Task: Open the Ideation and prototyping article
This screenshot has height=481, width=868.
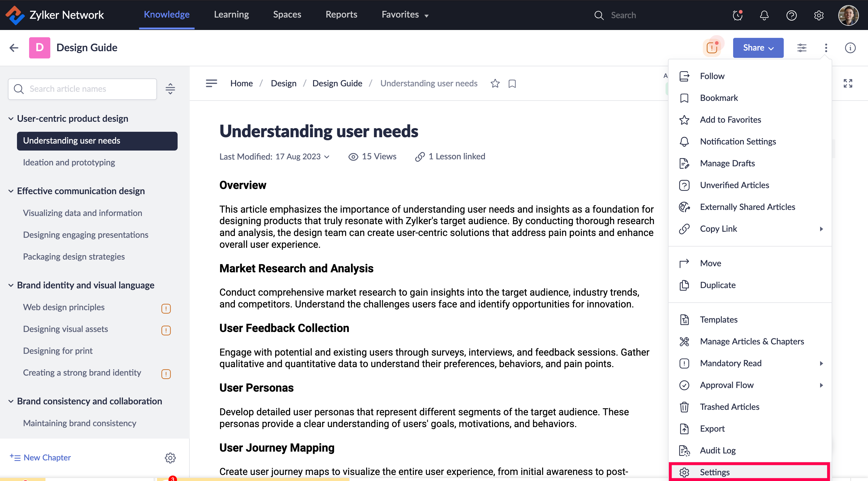Action: click(x=69, y=162)
